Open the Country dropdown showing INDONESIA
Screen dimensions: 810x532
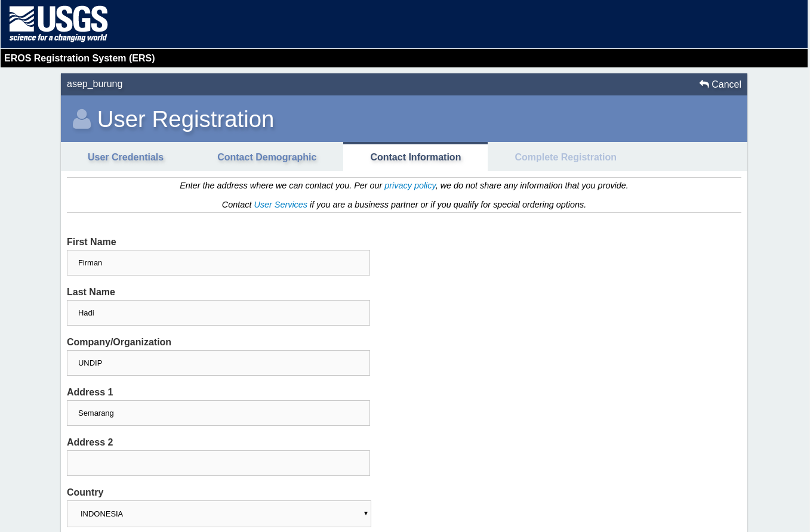(x=219, y=514)
